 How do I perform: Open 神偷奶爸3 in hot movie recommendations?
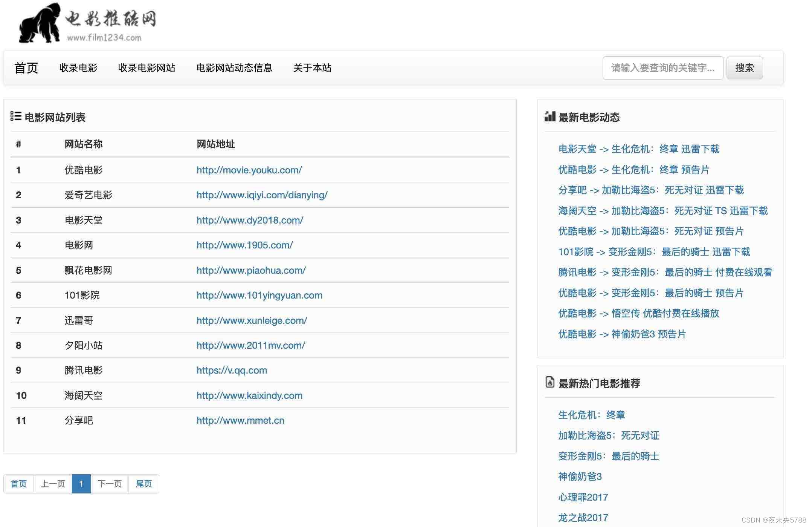[580, 476]
